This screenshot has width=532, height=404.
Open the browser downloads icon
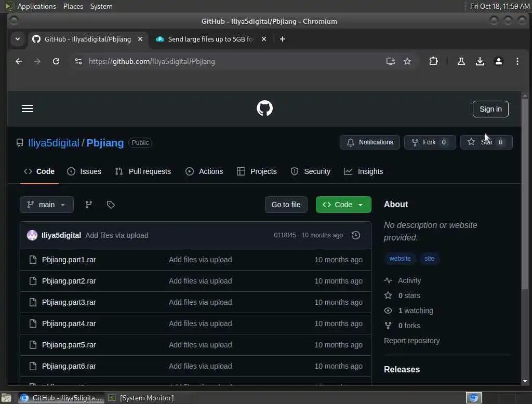pyautogui.click(x=480, y=61)
